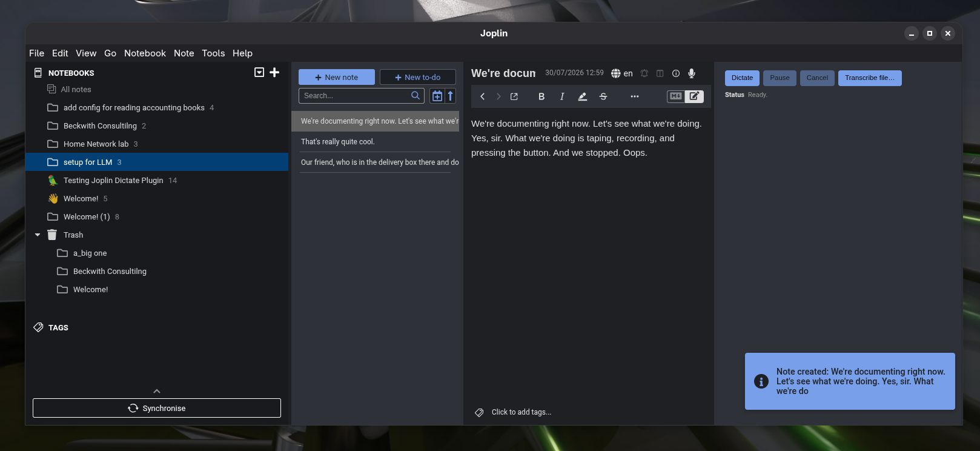Open the Home Network lab notebook
This screenshot has height=451, width=980.
157,144
